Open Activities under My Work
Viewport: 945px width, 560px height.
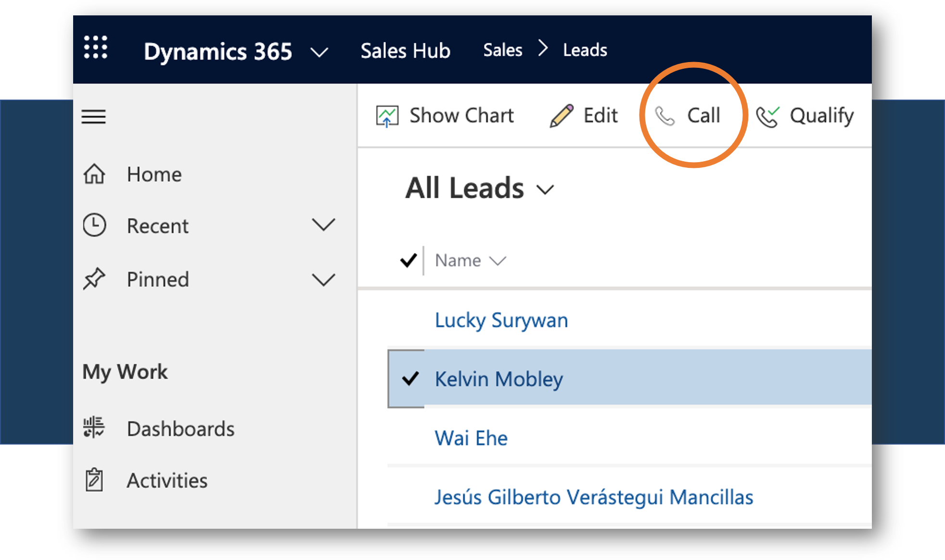tap(167, 480)
